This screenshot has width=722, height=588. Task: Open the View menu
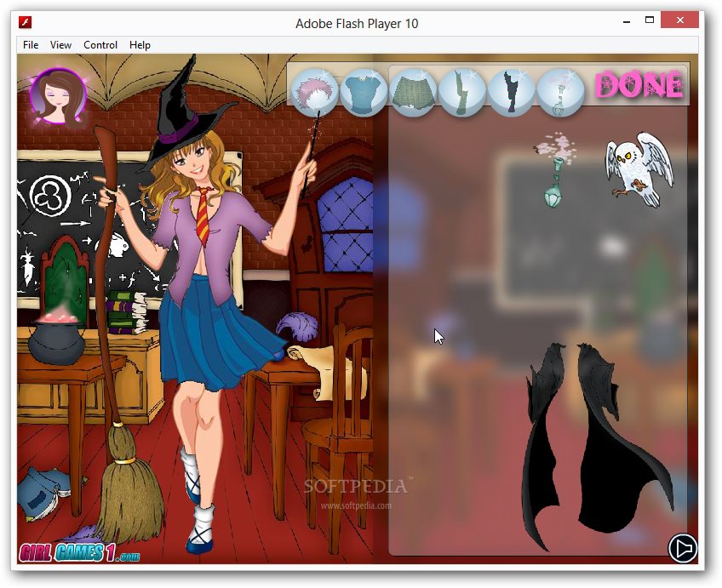coord(60,45)
